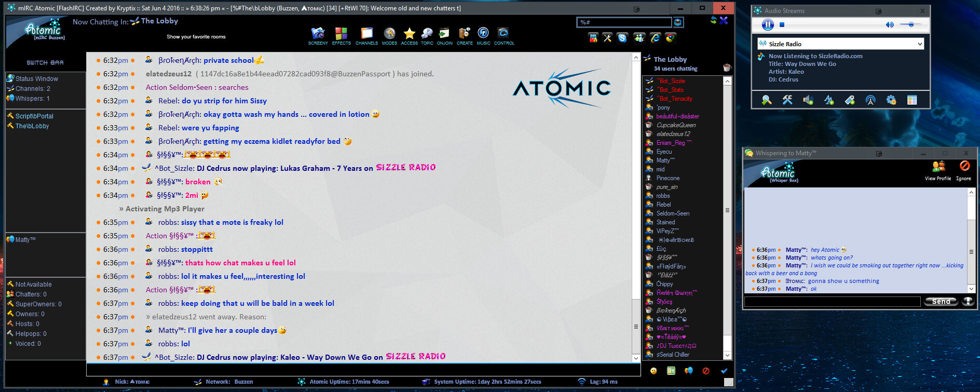Click the Music note toolbar icon
The width and height of the screenshot is (980, 392).
(x=483, y=35)
